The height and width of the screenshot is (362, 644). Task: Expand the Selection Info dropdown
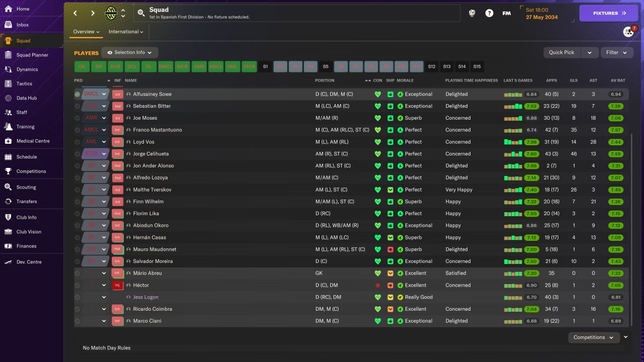[x=130, y=52]
